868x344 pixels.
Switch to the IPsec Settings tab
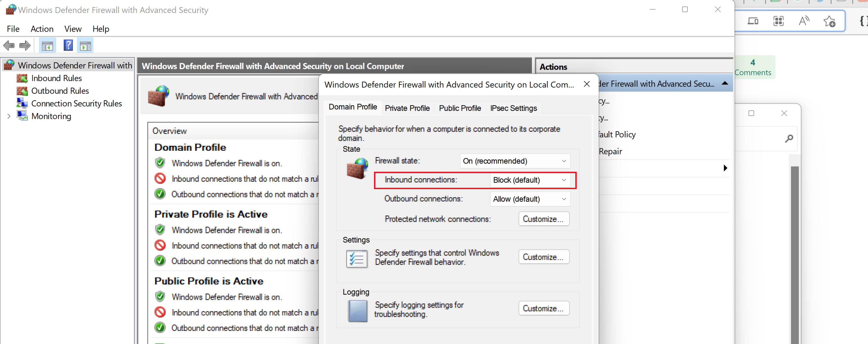click(513, 108)
